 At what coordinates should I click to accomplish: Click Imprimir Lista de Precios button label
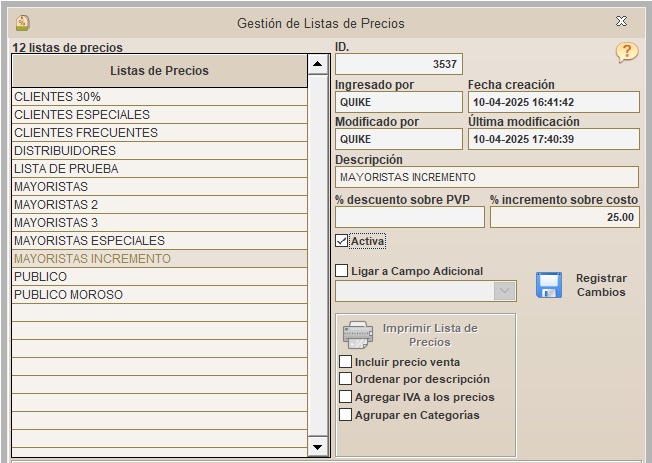[x=430, y=335]
